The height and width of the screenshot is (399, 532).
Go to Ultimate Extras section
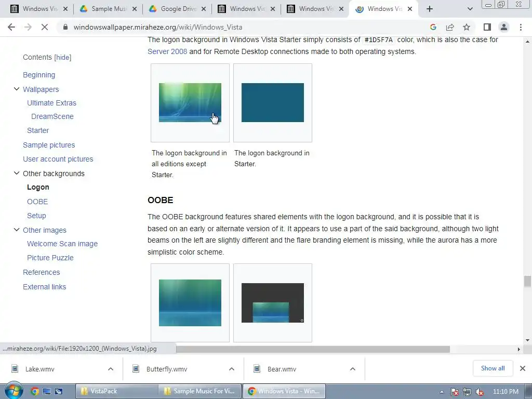[x=51, y=103]
